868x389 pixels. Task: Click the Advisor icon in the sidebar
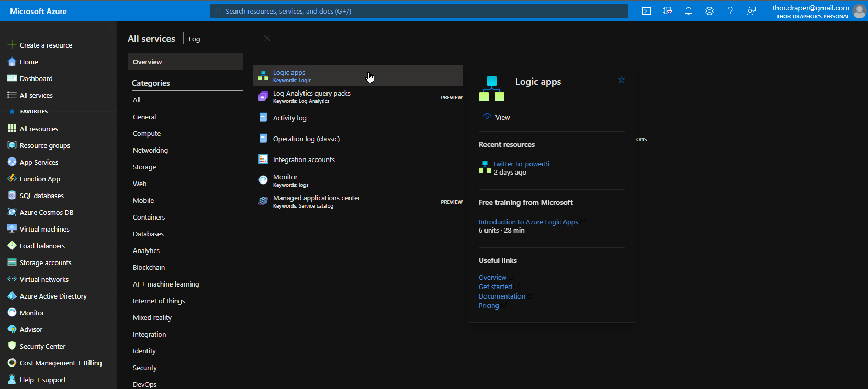(12, 329)
